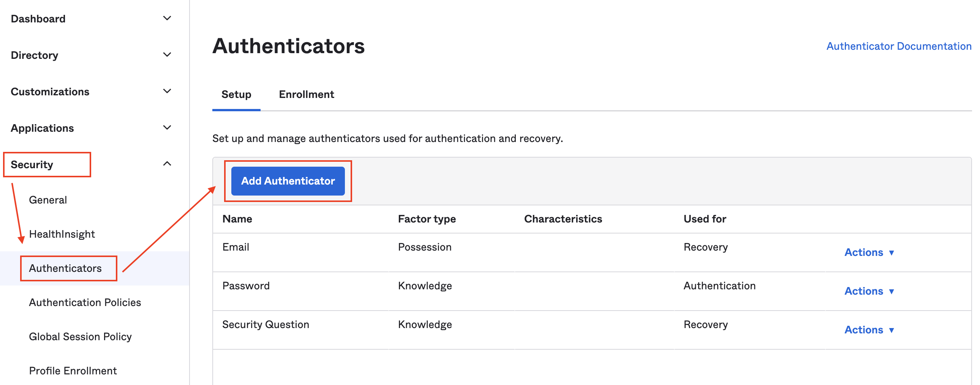Open the Authenticator Documentation link
Viewport: 980px width, 385px height.
point(899,46)
